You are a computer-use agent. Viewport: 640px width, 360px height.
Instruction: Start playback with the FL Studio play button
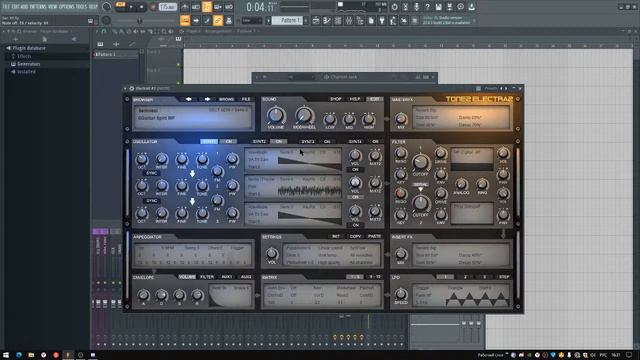pos(131,7)
